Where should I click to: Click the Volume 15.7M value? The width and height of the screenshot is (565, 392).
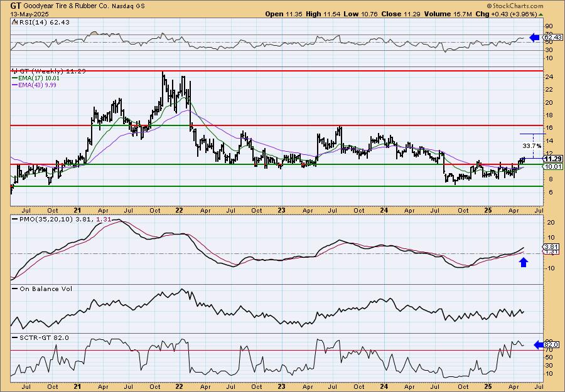point(448,14)
